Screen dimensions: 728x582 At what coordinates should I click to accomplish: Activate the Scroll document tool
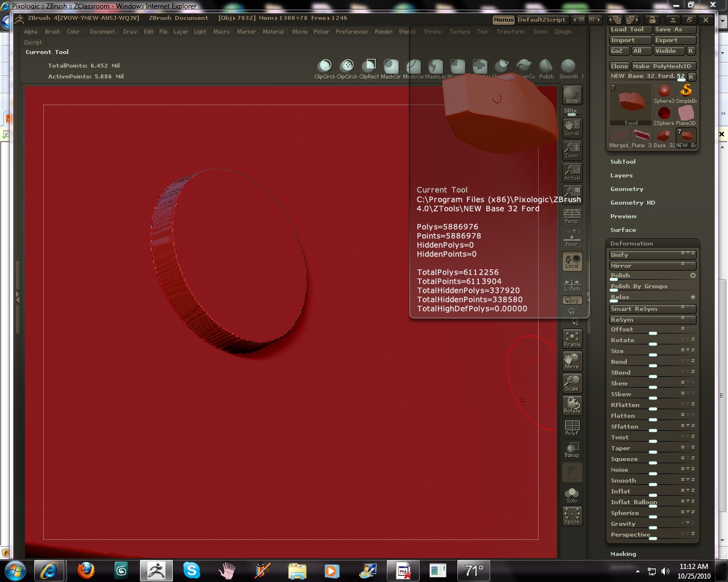pyautogui.click(x=572, y=128)
